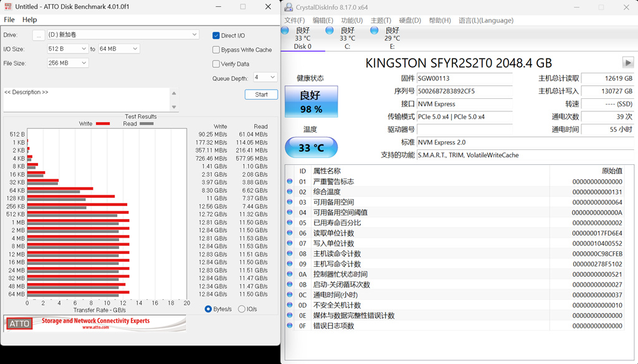638x364 pixels.
Task: Click description box scroll down arrow
Action: (x=174, y=107)
